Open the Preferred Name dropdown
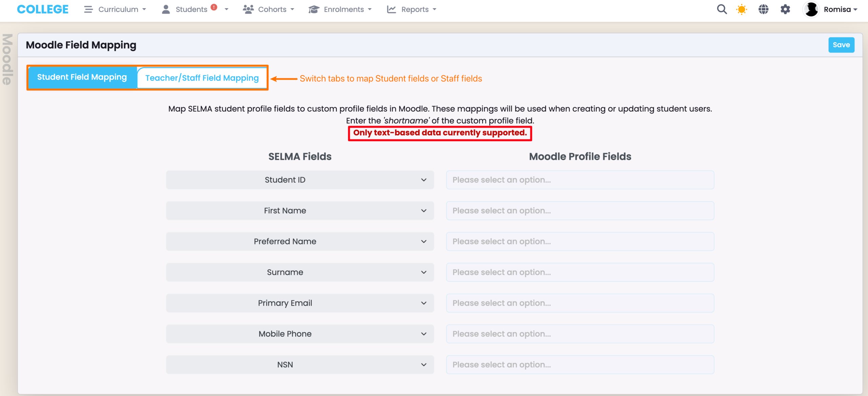The image size is (868, 396). tap(300, 241)
